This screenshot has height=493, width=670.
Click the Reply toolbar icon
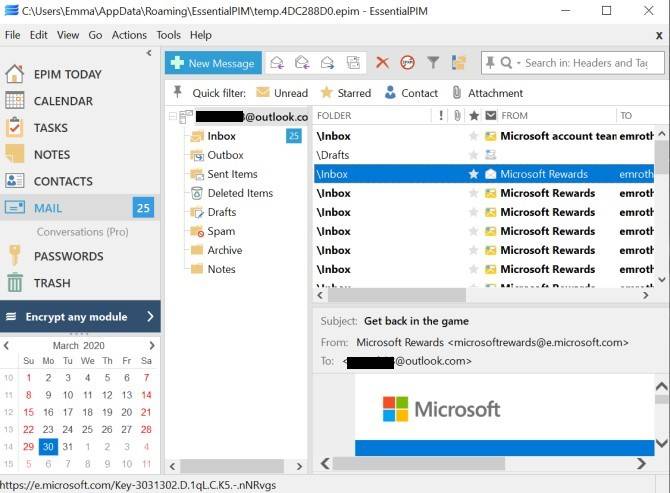pos(277,63)
